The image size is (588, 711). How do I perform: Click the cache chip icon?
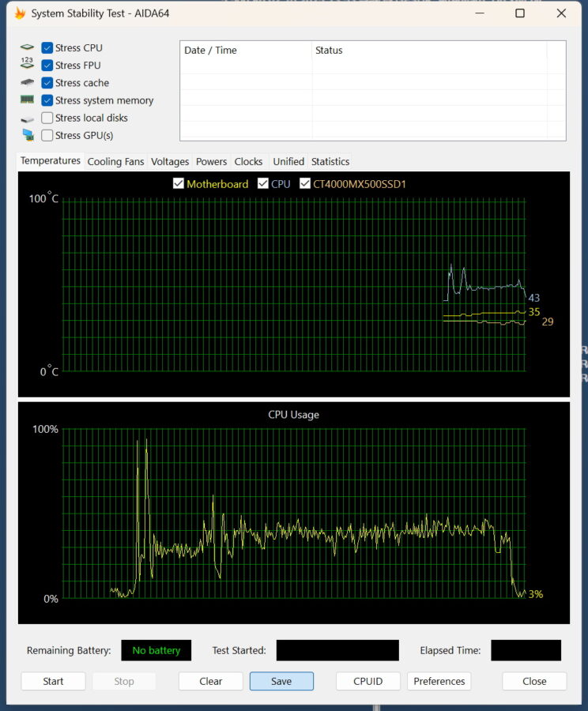coord(28,83)
